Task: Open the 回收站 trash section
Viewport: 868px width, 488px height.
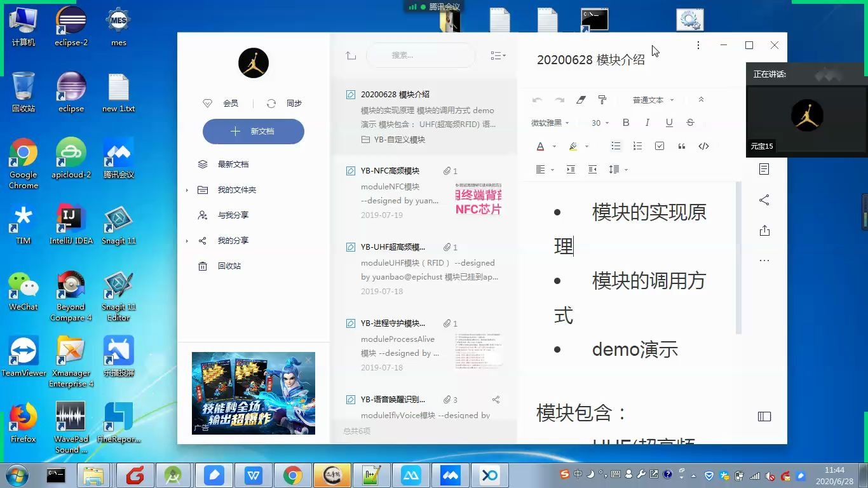Action: click(229, 266)
